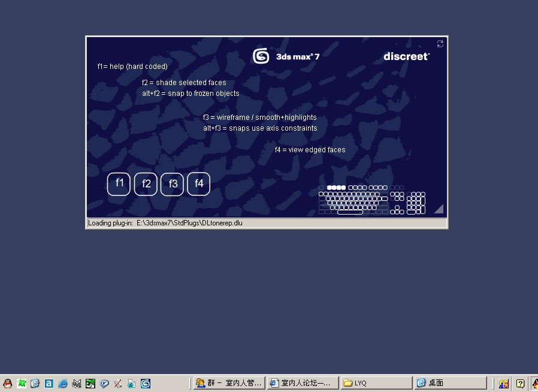This screenshot has height=392, width=538.
Task: Click 'alt+f2 = snap to frozen objects' text
Action: click(191, 94)
